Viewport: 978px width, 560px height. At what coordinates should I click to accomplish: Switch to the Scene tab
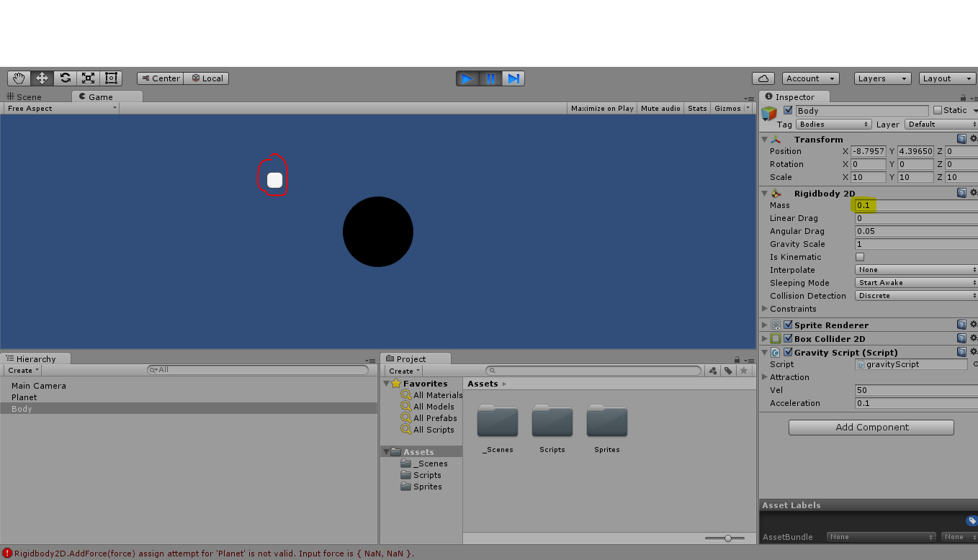pos(24,96)
